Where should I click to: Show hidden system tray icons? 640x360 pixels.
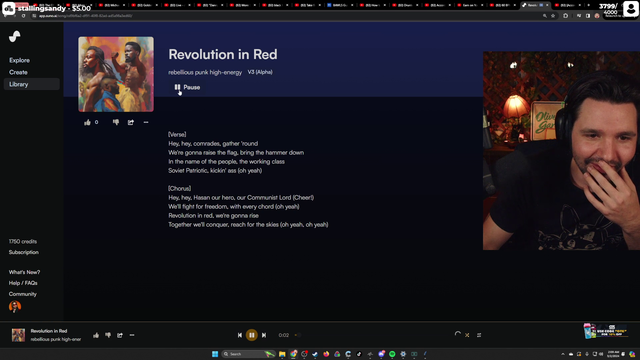click(x=563, y=354)
